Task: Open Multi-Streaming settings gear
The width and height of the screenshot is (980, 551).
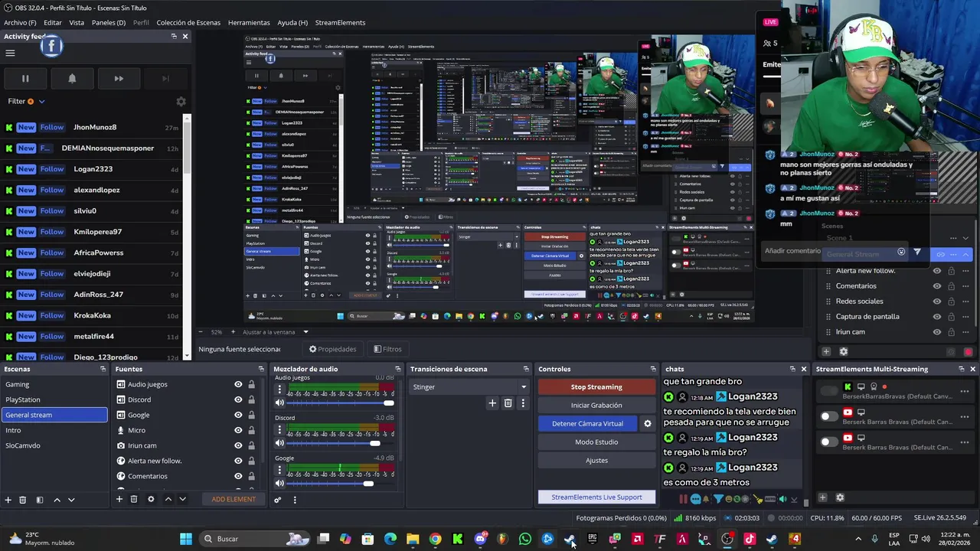Action: (839, 497)
